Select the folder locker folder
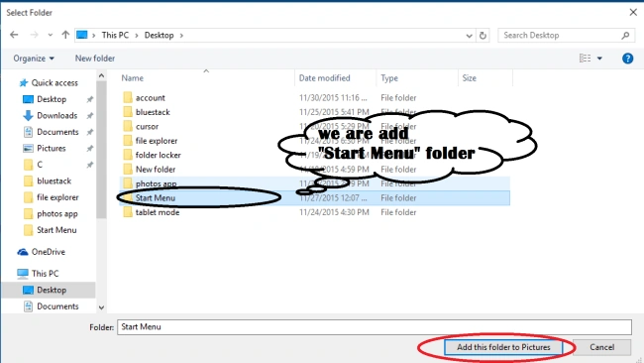Viewport: 644px width, 363px height. pos(159,155)
